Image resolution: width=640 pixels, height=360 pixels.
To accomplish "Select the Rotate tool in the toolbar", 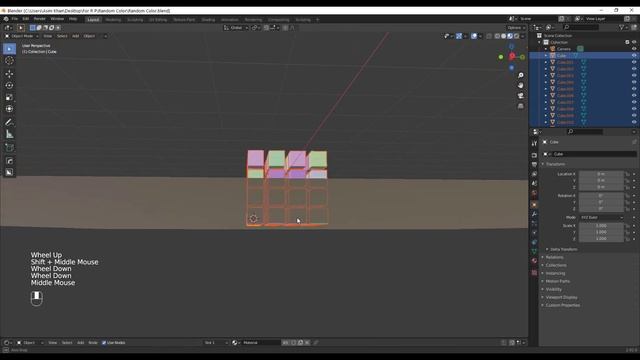I will (x=9, y=86).
